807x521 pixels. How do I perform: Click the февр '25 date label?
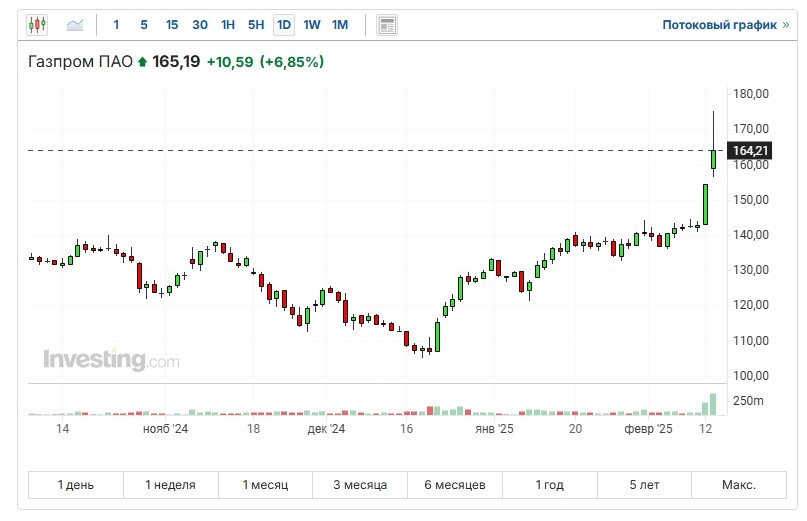648,429
